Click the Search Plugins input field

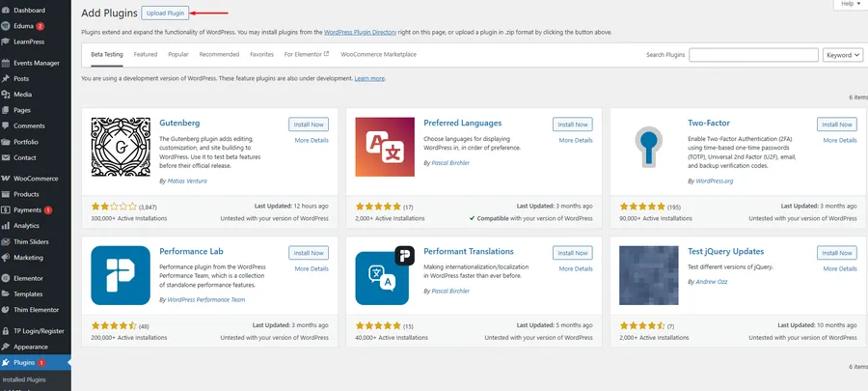(x=753, y=55)
